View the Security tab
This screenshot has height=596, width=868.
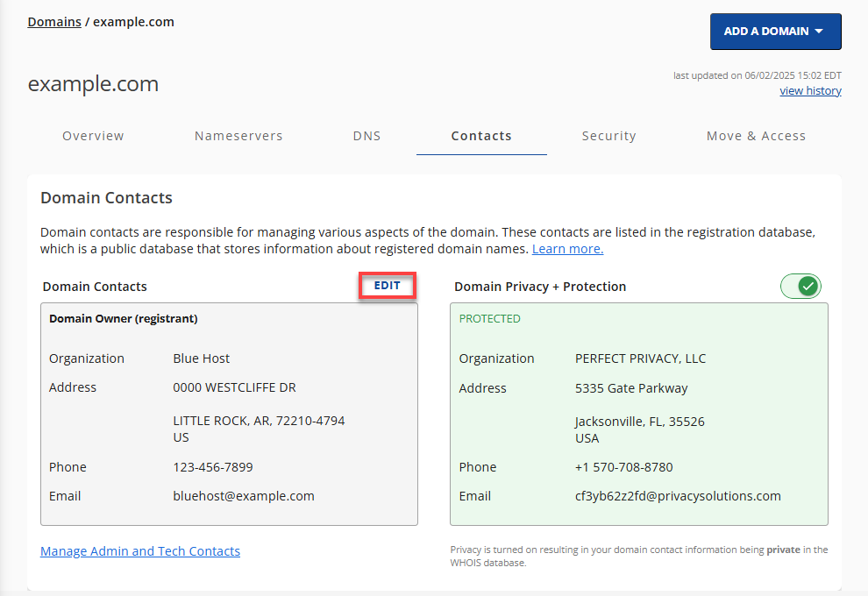click(x=608, y=136)
